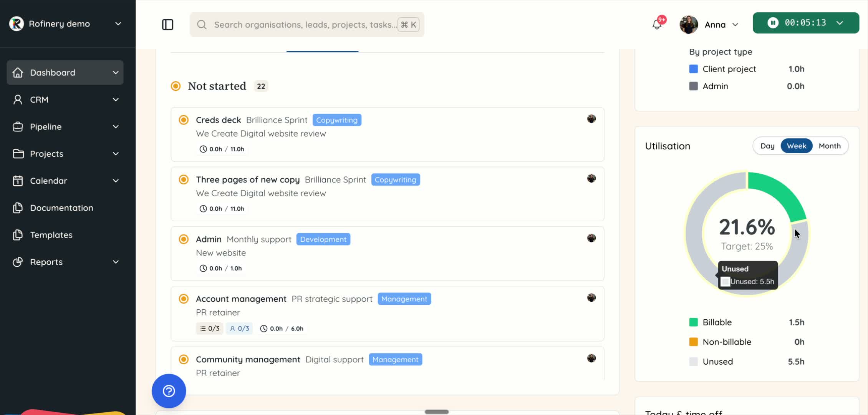Switch utilisation to Day view

tap(767, 146)
